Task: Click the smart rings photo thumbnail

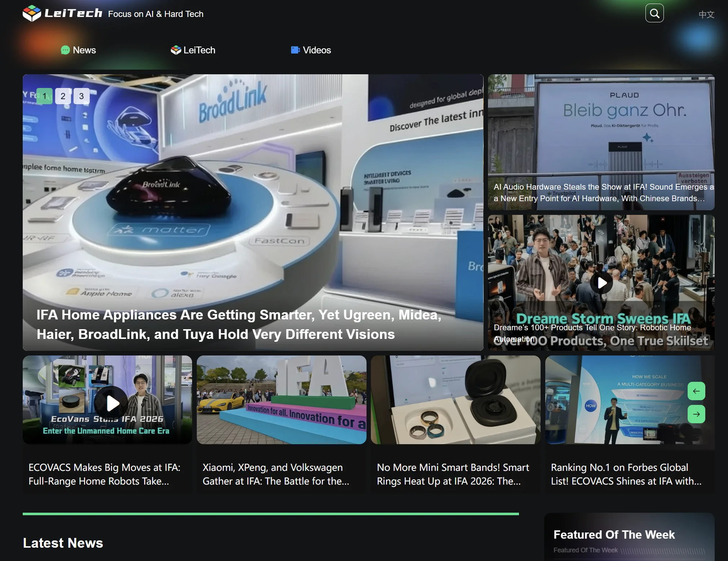Action: (456, 400)
